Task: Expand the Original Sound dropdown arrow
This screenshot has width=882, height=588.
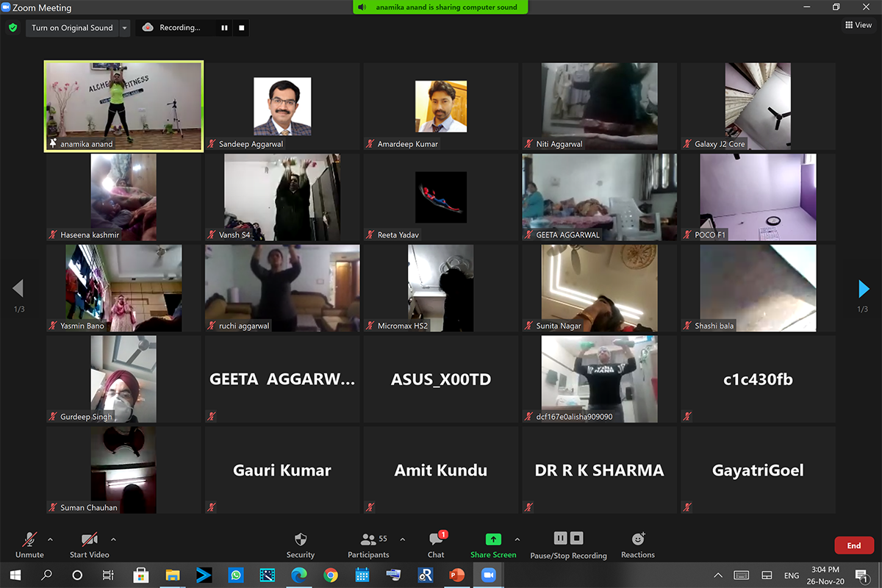Action: pyautogui.click(x=124, y=28)
